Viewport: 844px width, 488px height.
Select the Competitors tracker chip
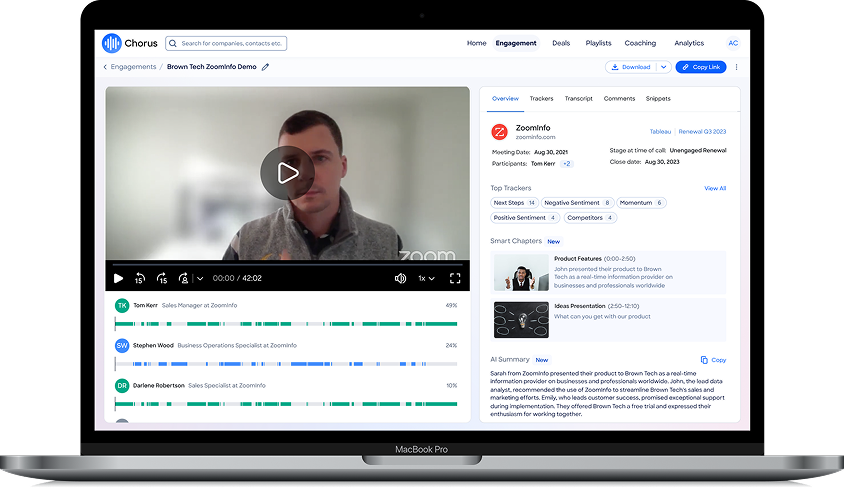point(590,218)
